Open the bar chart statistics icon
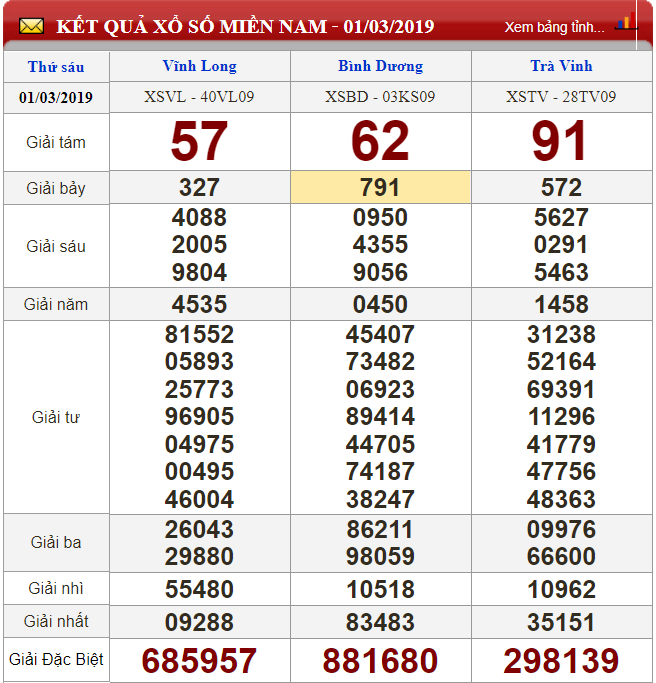 pyautogui.click(x=626, y=22)
